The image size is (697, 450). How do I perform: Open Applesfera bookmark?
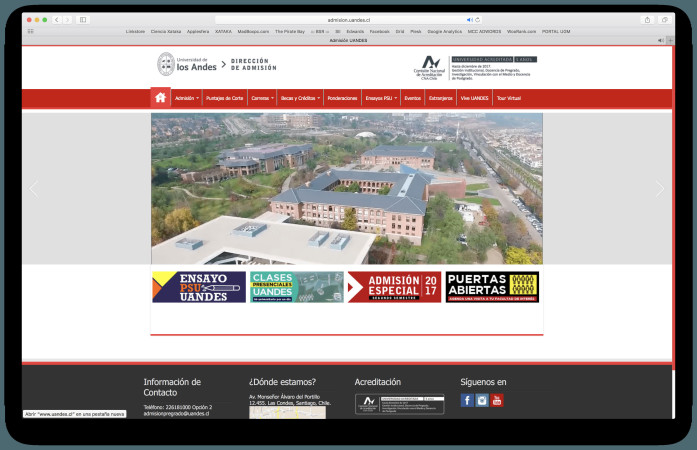pyautogui.click(x=198, y=32)
